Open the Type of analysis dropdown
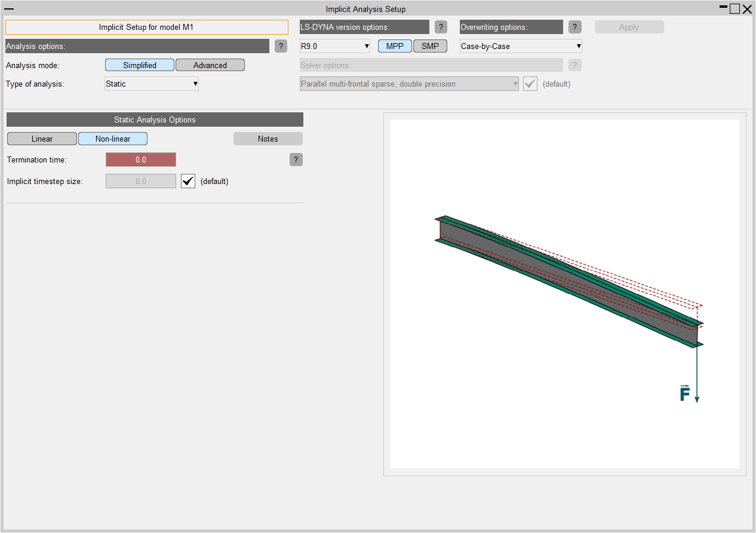 pos(152,84)
